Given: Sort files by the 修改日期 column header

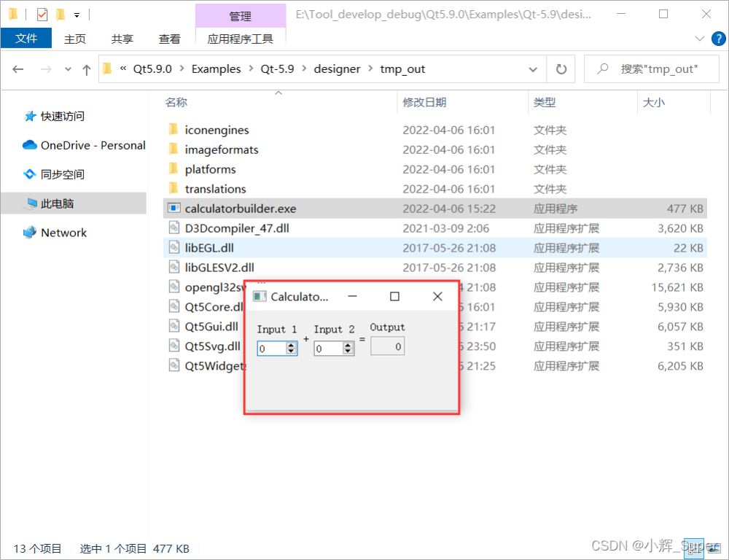Looking at the screenshot, I should tap(424, 103).
